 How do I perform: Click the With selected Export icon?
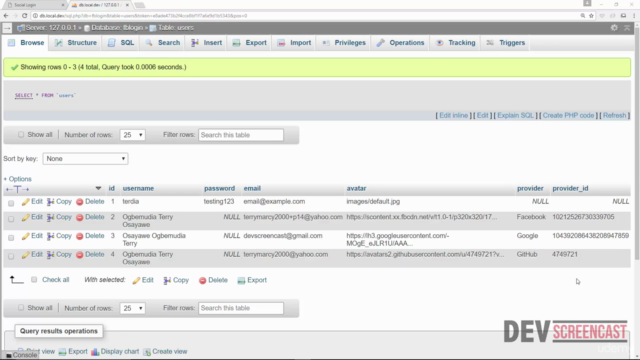pyautogui.click(x=241, y=280)
